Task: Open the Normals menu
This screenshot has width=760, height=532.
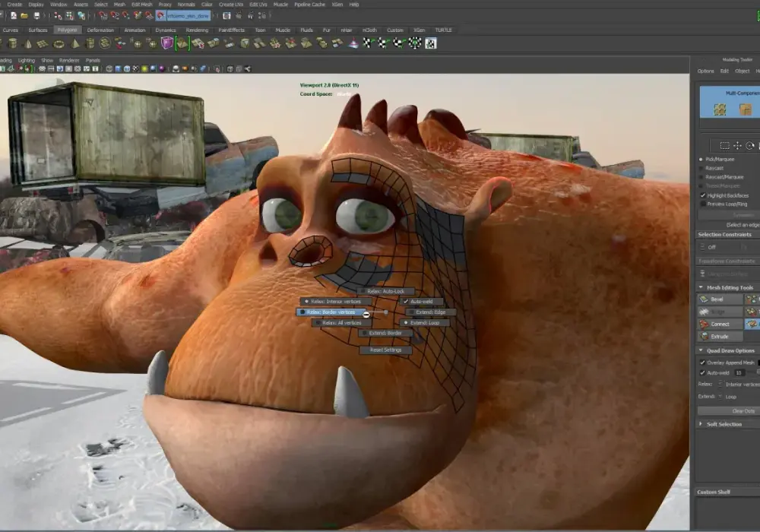Action: 186,5
